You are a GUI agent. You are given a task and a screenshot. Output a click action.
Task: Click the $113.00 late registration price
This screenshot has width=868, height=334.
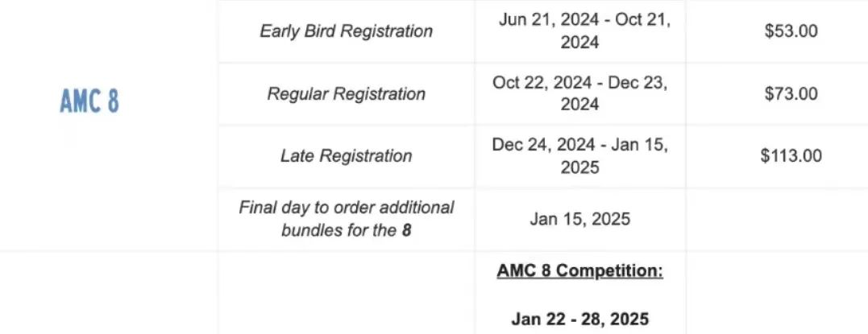coord(791,156)
